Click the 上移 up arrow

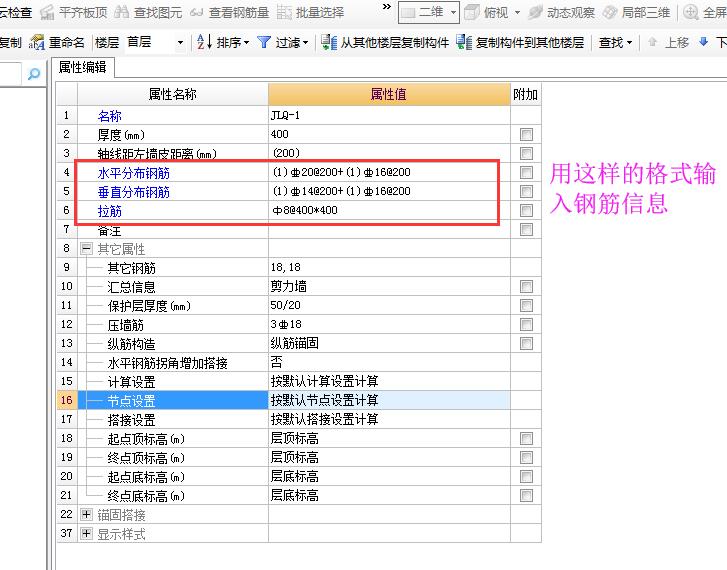click(652, 42)
